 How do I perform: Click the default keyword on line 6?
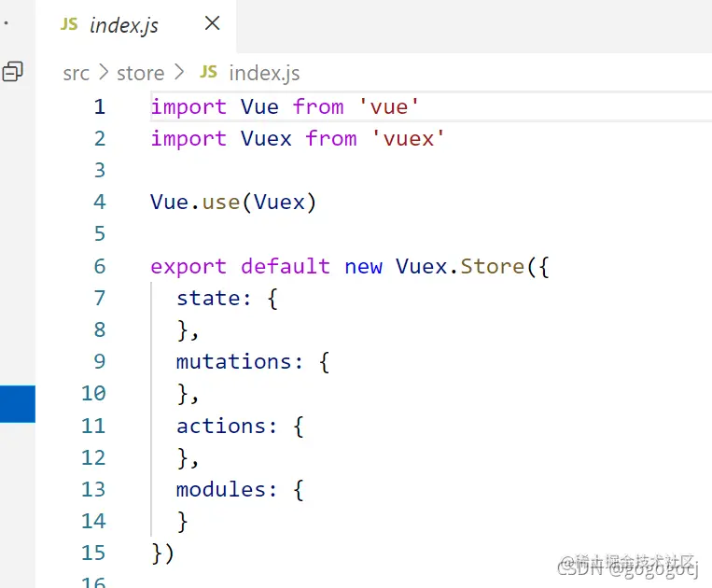tap(286, 266)
